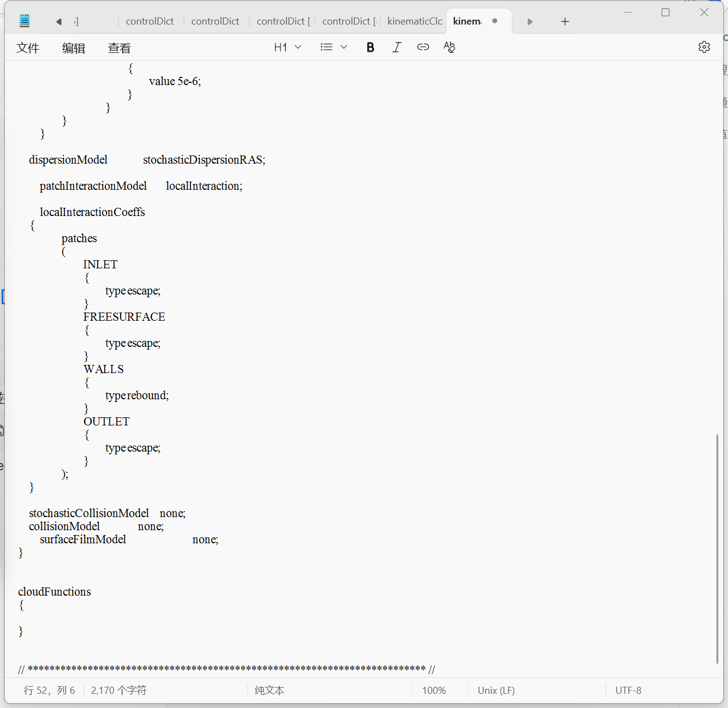Click the Unix (LF) line ending indicator
This screenshot has height=708, width=728.
tap(496, 691)
